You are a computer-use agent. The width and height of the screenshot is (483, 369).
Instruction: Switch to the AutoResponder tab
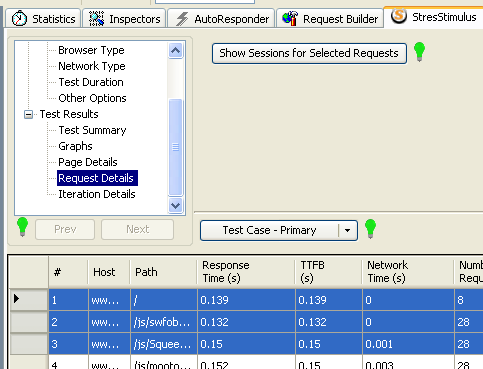[221, 19]
